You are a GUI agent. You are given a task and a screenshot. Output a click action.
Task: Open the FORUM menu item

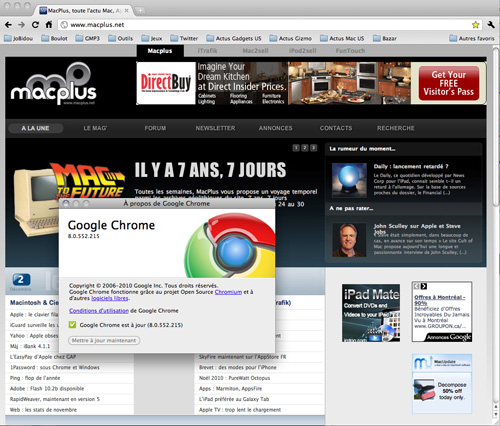(155, 128)
